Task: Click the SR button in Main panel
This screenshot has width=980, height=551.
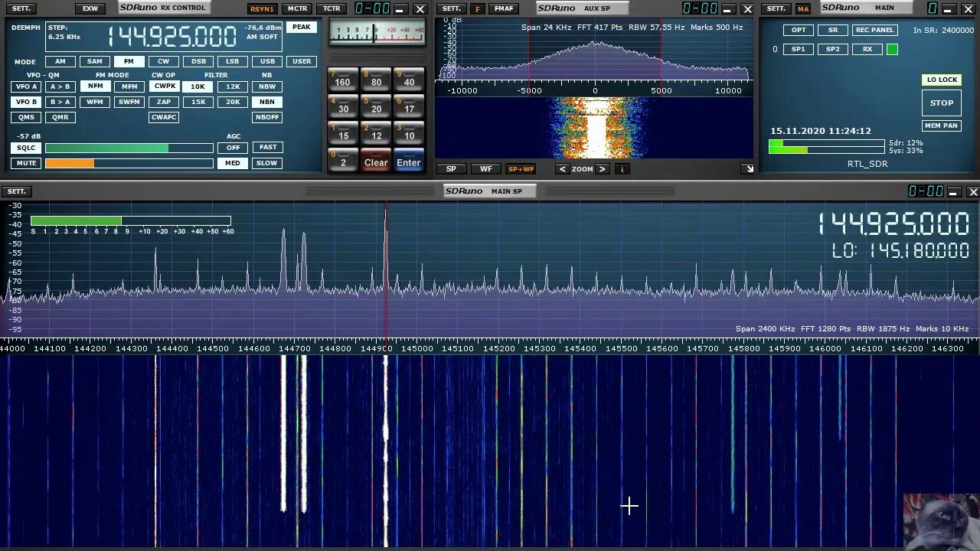Action: click(x=833, y=30)
